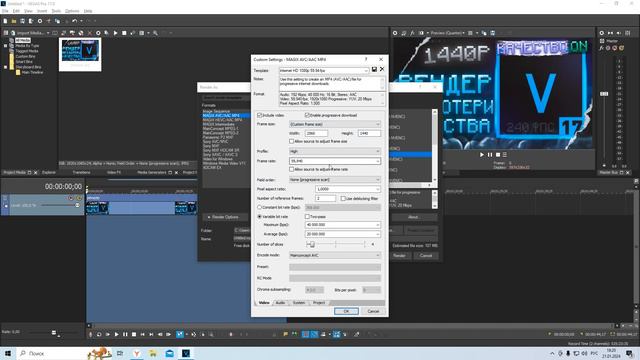Image resolution: width=640 pixels, height=360 pixels.
Task: Click the New project icon in main toolbar
Action: coord(5,21)
